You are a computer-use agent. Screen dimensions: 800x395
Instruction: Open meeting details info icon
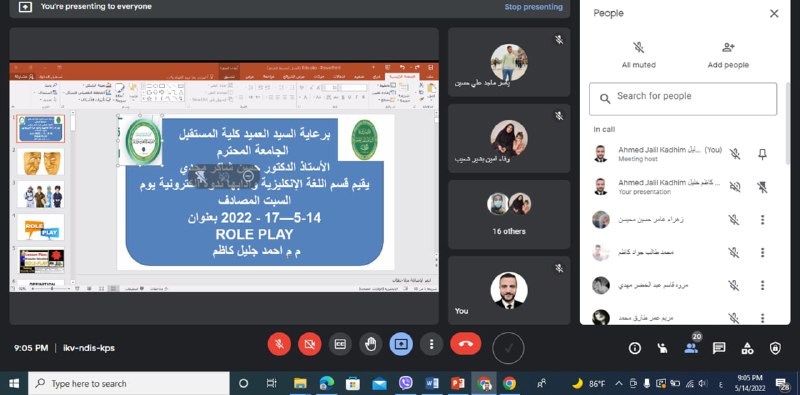635,348
